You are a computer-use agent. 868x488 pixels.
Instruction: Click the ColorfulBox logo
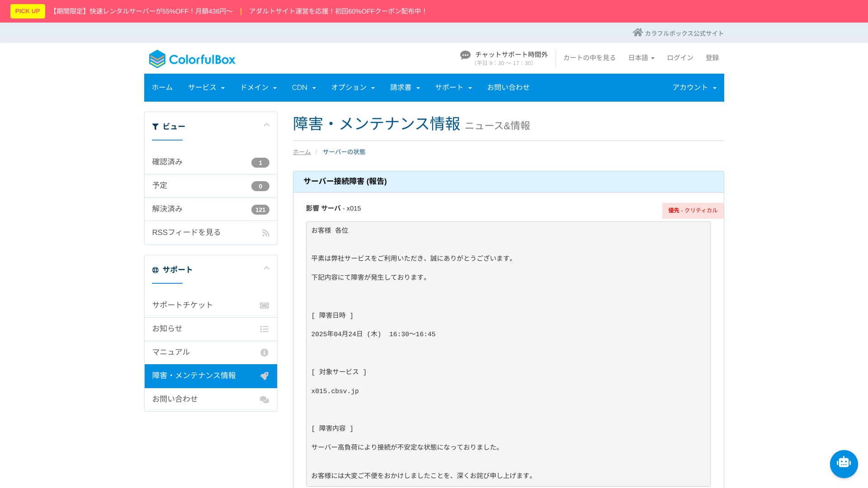coord(192,59)
